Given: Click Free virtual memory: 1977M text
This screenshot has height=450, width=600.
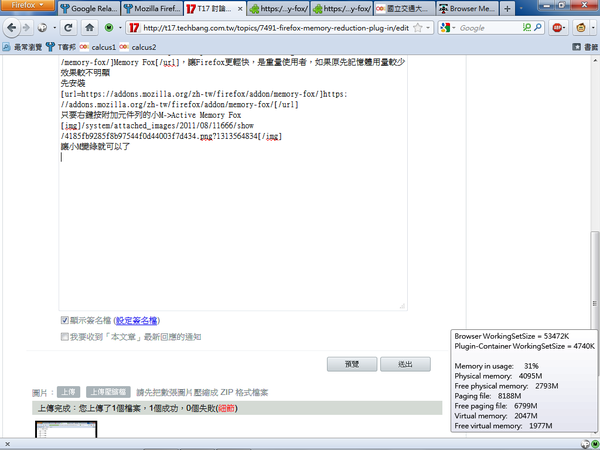Looking at the screenshot, I should (x=503, y=426).
